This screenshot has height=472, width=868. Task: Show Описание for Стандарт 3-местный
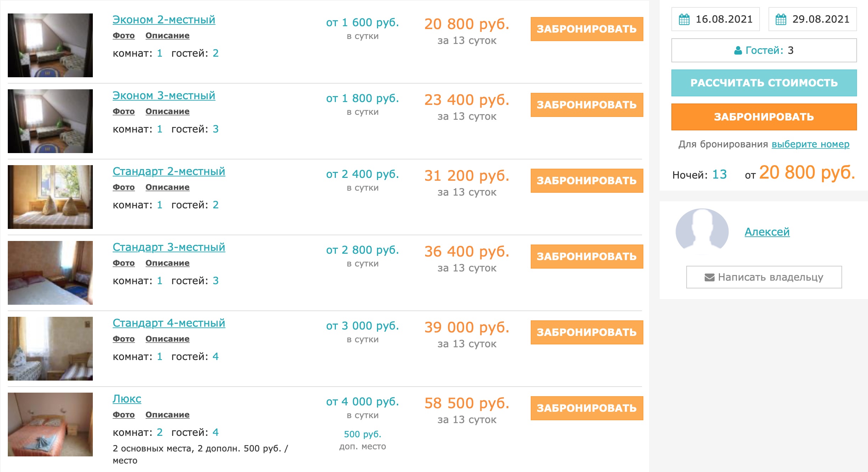(167, 263)
